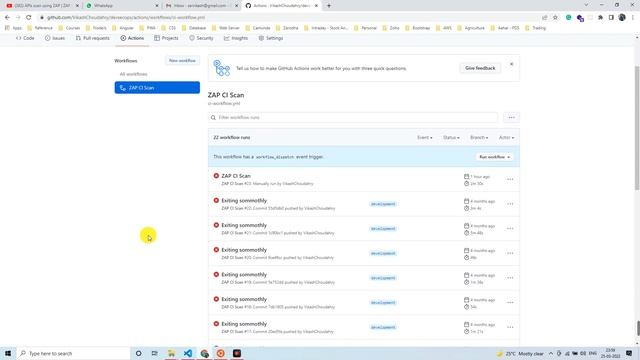The image size is (640, 360).
Task: Open options menu for run #22
Action: coord(510,204)
